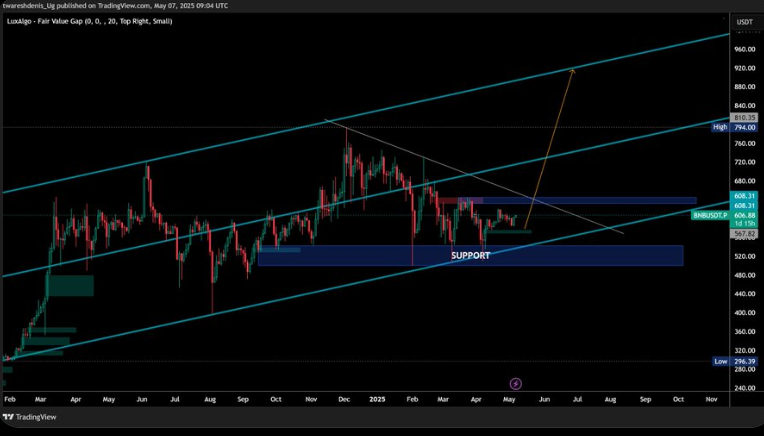
Task: Click the BNBUSDT.P symbol price tag
Action: point(710,215)
